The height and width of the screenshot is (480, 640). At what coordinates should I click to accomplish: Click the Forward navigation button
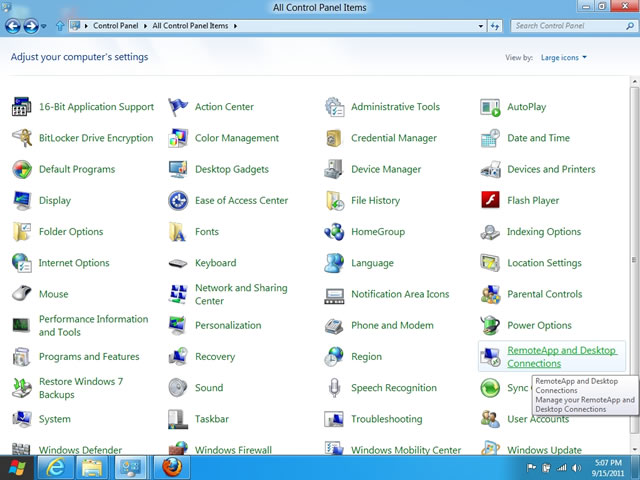31,26
